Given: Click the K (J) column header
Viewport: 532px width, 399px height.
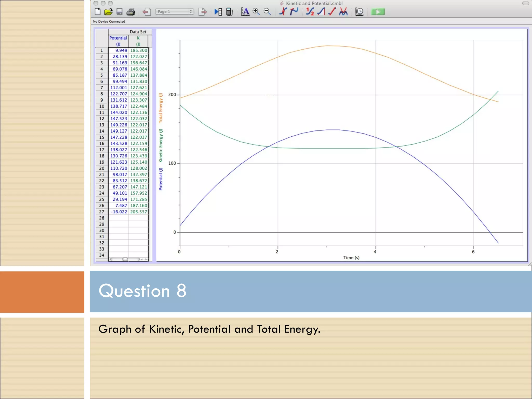Looking at the screenshot, I should 138,41.
